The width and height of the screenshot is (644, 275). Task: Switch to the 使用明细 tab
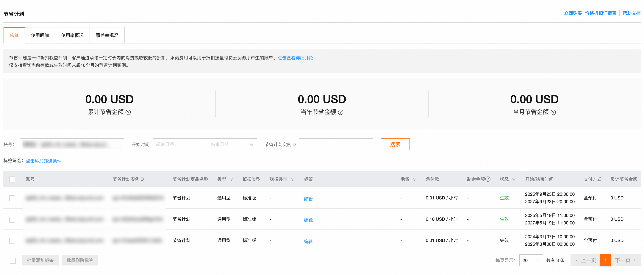[x=40, y=35]
